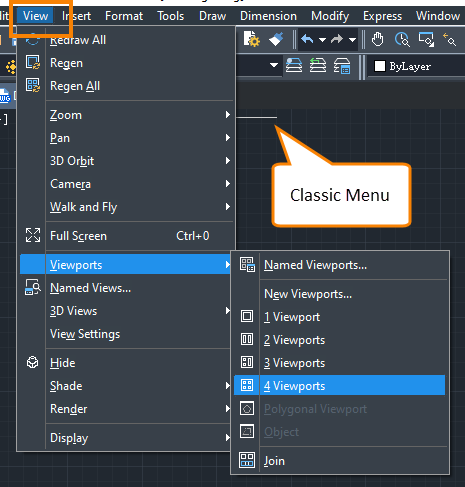
Task: Click the ByLayer white color swatch
Action: click(380, 66)
